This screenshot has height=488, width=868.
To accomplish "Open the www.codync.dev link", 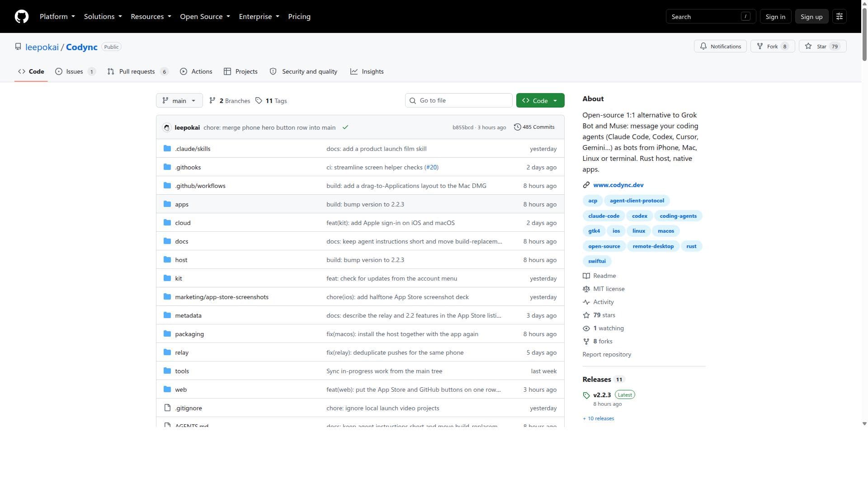I will [x=618, y=185].
